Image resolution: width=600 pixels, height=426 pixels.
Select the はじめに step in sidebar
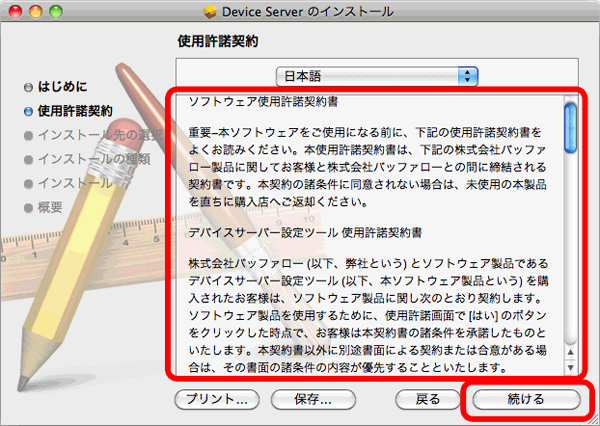(x=63, y=87)
